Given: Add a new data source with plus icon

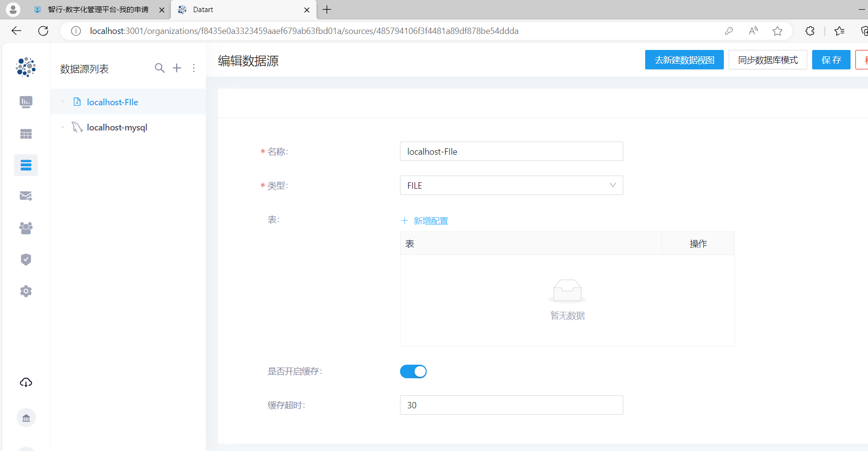Looking at the screenshot, I should click(177, 68).
